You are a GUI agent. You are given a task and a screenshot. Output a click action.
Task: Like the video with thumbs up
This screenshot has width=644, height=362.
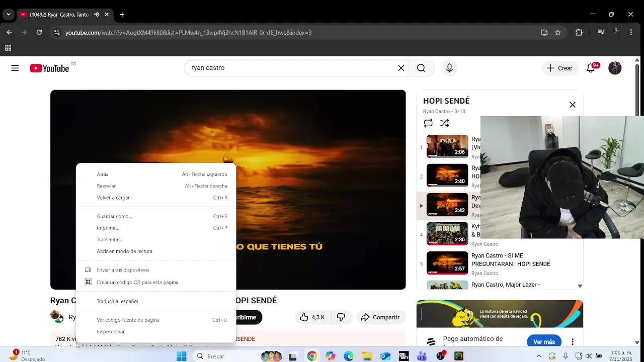pyautogui.click(x=312, y=317)
